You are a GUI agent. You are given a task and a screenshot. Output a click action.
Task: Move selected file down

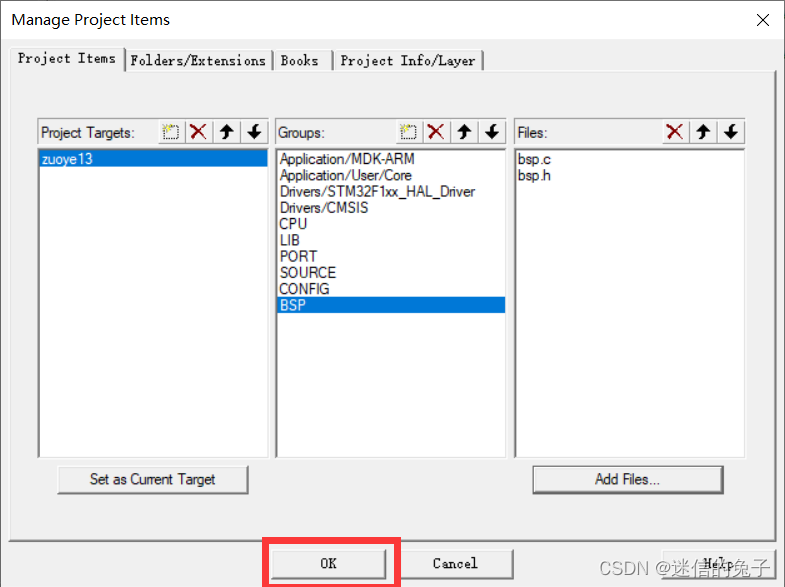[x=731, y=132]
